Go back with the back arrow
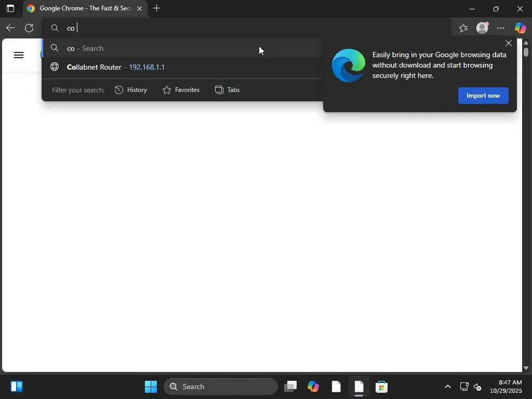 10,28
